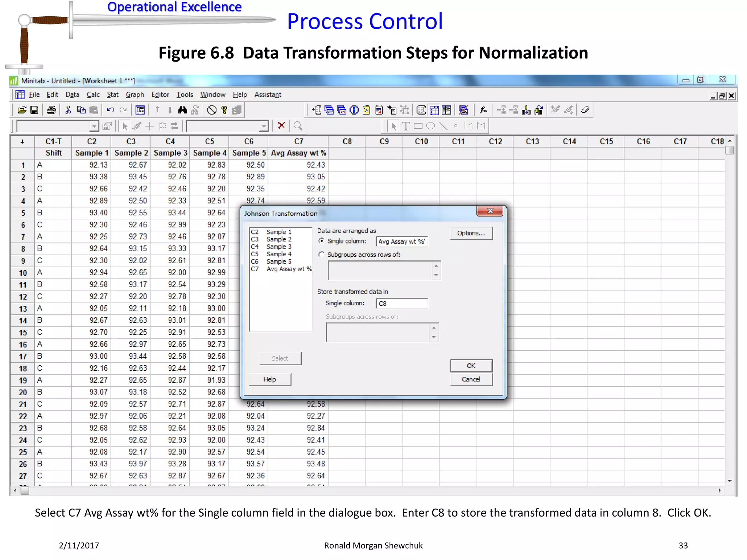
Task: Click the worksheet data direction arrow
Action: [x=22, y=141]
